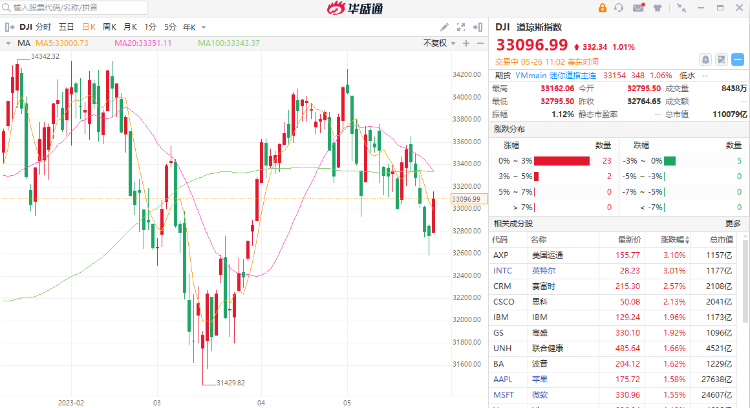750x408 pixels.
Task: Click 更多 to view more constituents
Action: pos(732,223)
